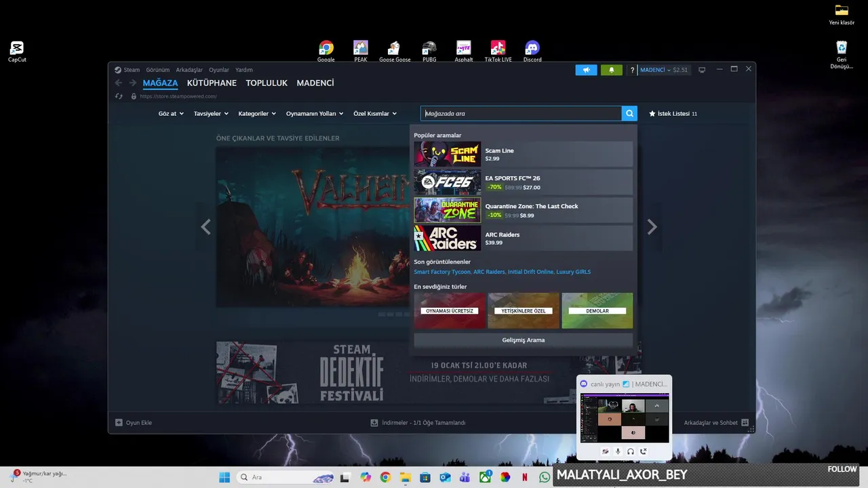Expand the Özel Kısımlar dropdown
The image size is (868, 488).
point(375,113)
